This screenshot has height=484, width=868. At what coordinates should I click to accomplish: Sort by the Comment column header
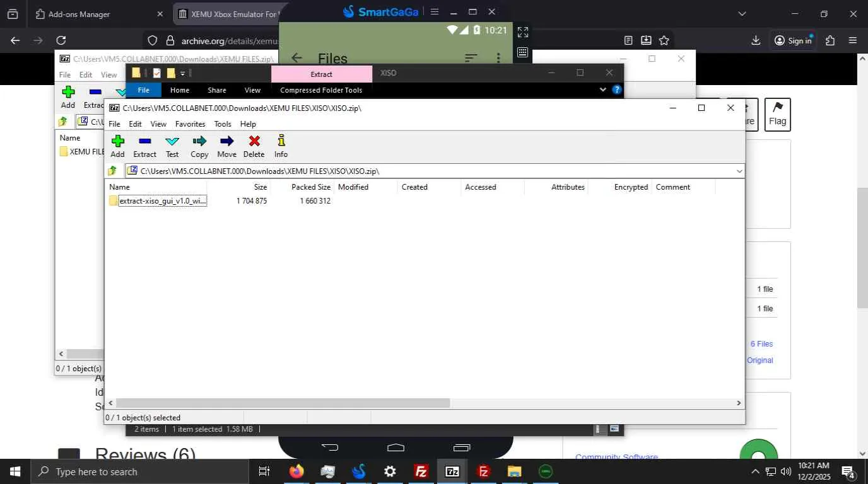684,187
